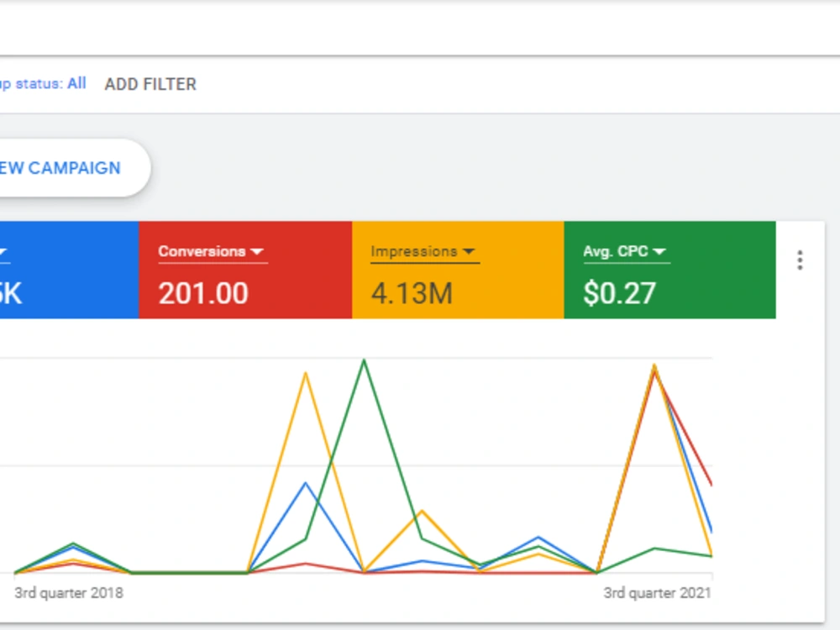Toggle the green Avg. CPC card visibility
The width and height of the screenshot is (840, 630).
coord(669,270)
